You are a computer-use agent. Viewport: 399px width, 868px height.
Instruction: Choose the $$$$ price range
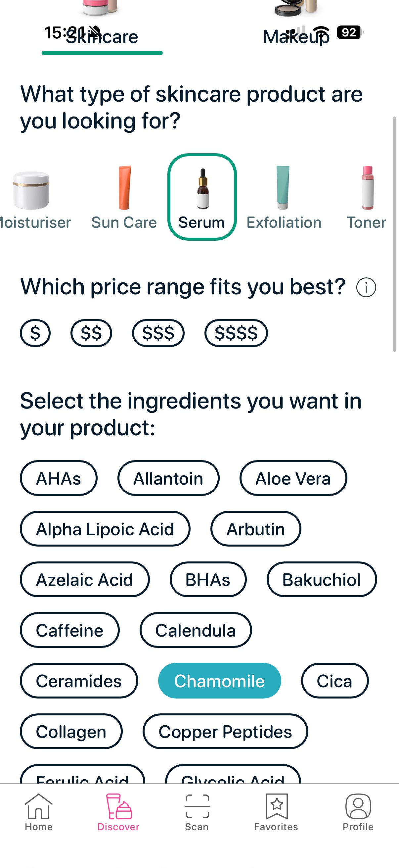(236, 333)
